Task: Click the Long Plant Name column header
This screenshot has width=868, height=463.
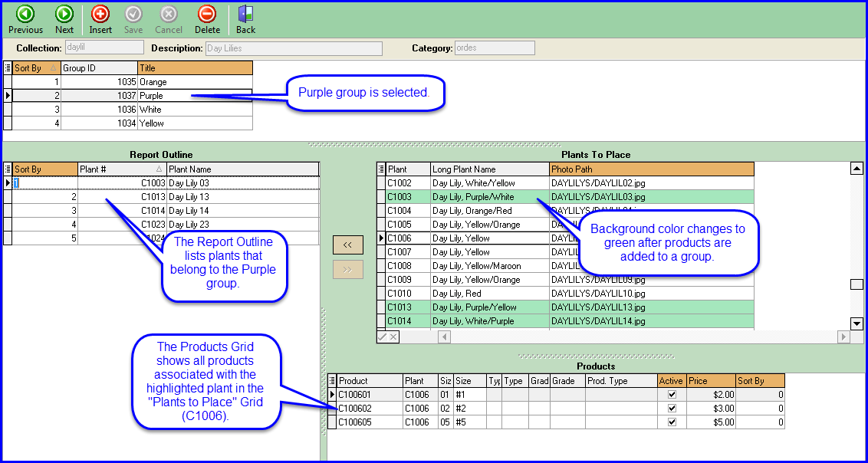Action: (x=490, y=169)
